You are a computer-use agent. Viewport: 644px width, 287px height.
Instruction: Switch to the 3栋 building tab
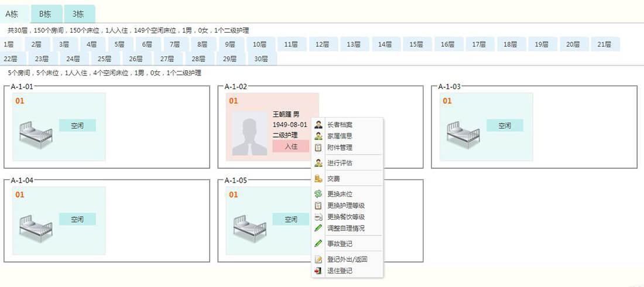pyautogui.click(x=79, y=13)
